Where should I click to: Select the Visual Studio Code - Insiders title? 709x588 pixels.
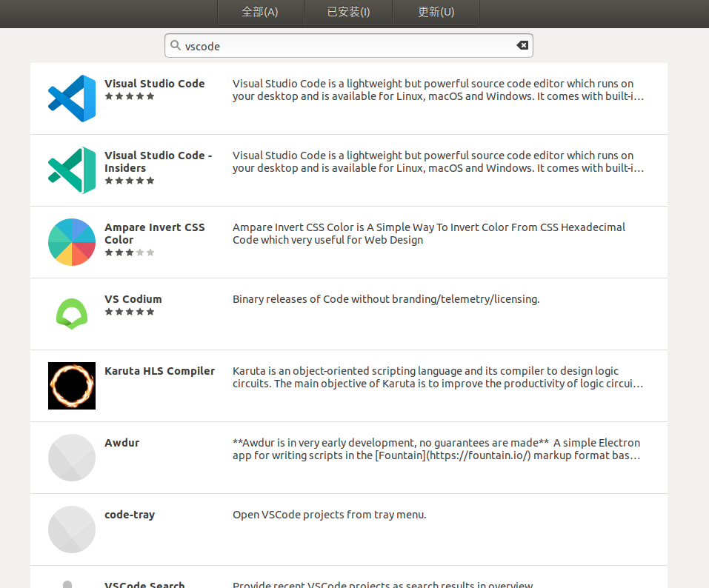pos(159,161)
